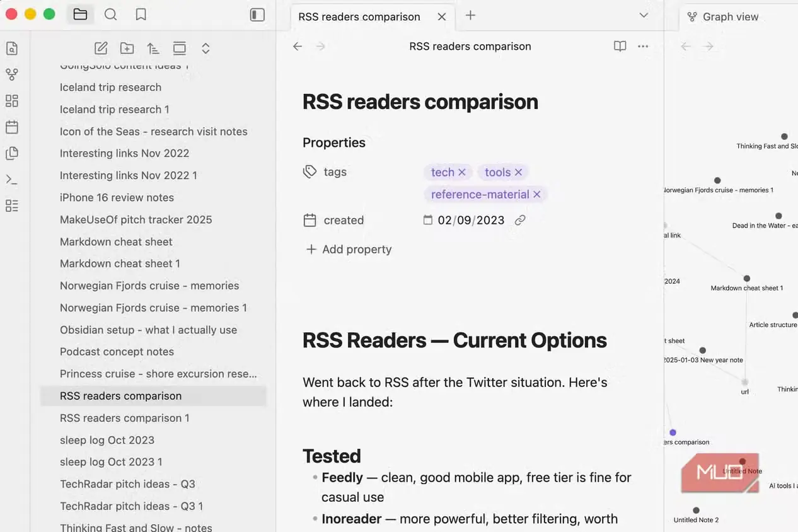Click Add property button
The width and height of the screenshot is (798, 532).
pos(349,249)
